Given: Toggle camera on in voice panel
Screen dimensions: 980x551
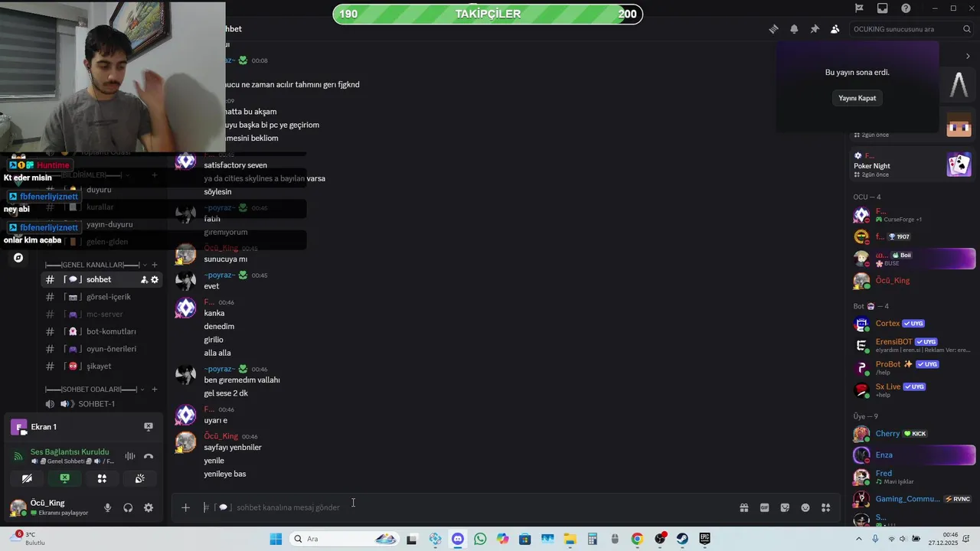Looking at the screenshot, I should [27, 478].
